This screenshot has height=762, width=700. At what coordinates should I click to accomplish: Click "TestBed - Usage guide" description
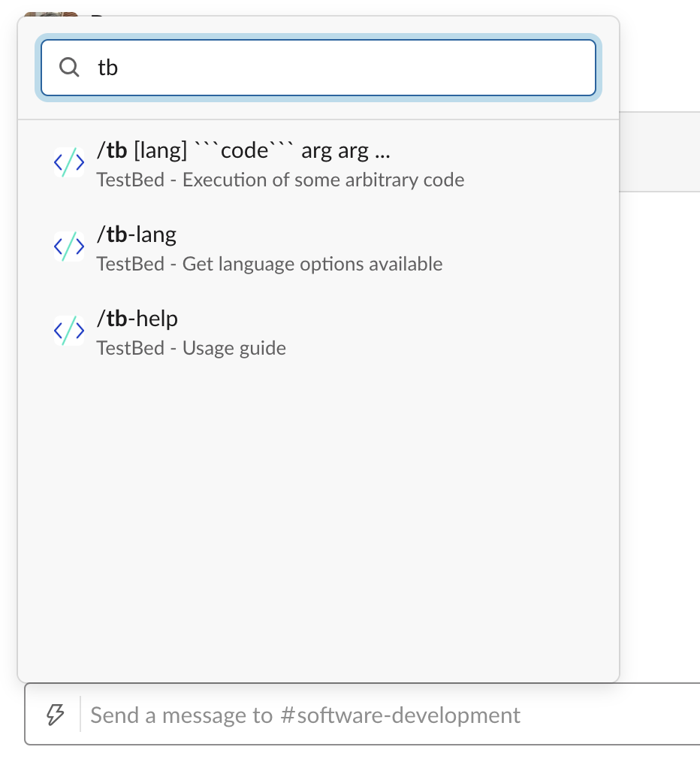click(192, 348)
